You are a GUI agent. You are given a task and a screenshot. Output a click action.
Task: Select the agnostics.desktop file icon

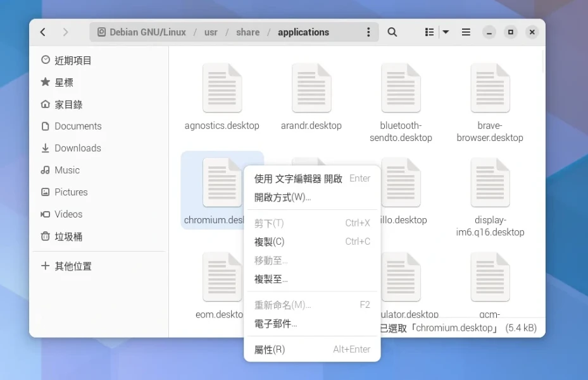[222, 89]
